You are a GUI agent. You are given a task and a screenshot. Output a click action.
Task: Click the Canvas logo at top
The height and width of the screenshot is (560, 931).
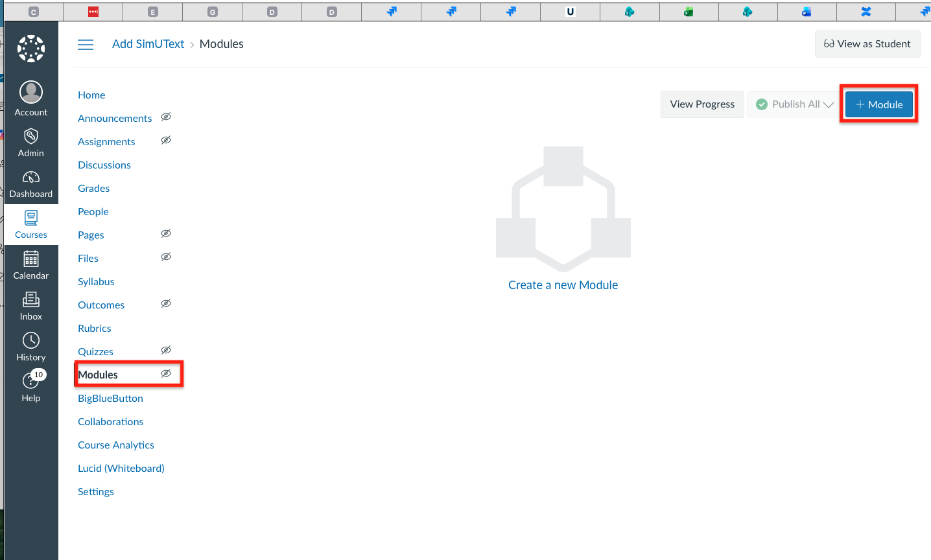click(31, 49)
